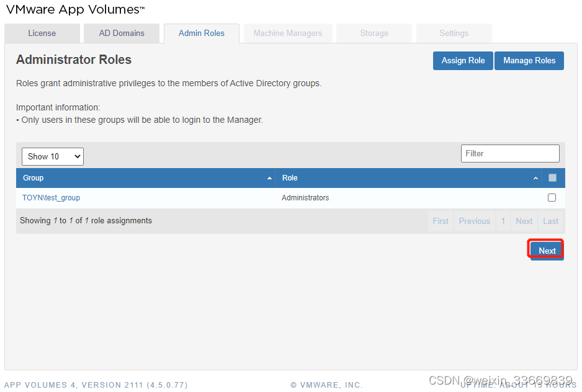Click the Administrator Roles heading

click(73, 60)
